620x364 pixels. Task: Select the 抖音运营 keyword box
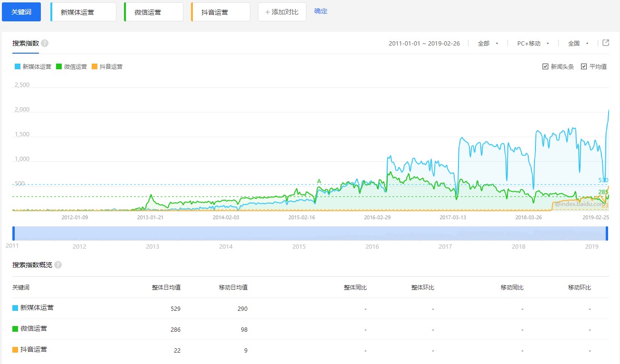click(x=220, y=12)
